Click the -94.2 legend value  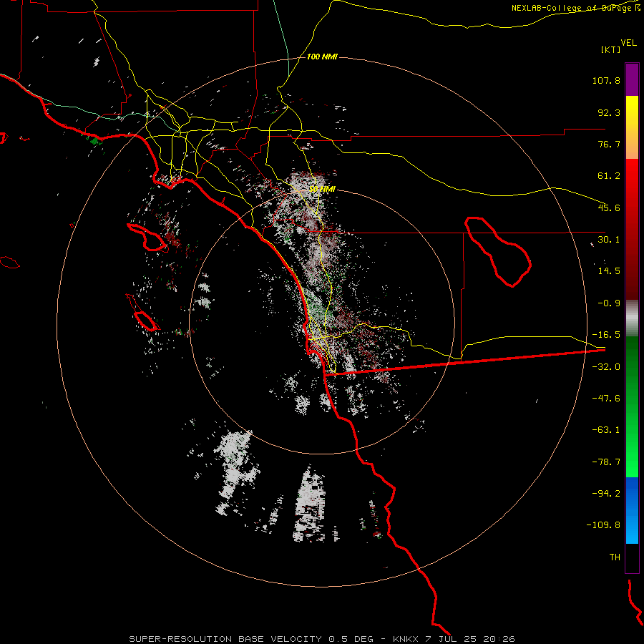coord(606,494)
